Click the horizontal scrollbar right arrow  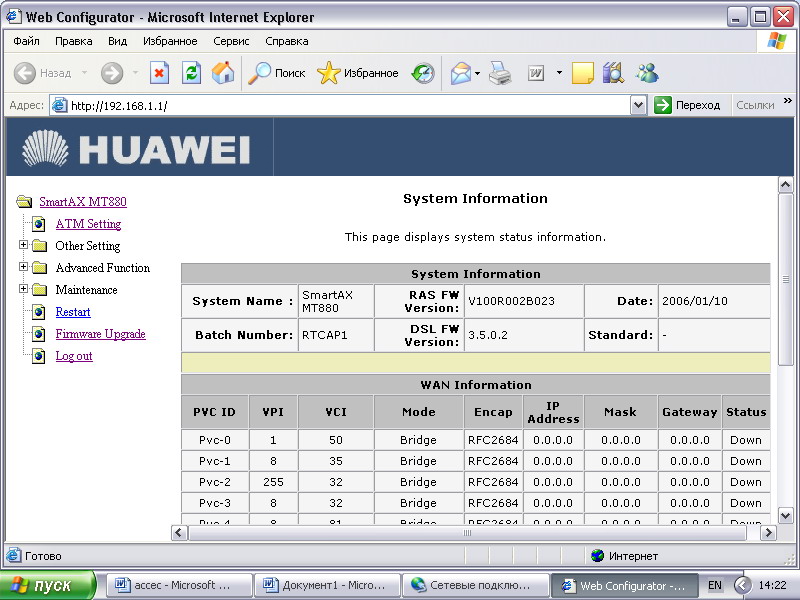[x=768, y=533]
